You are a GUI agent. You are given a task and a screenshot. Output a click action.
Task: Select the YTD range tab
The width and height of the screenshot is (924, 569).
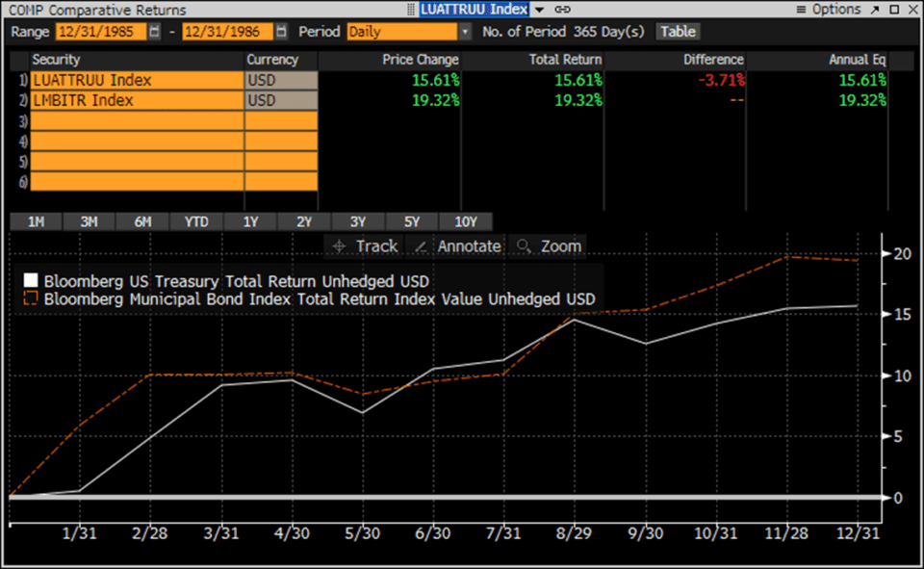[x=196, y=221]
